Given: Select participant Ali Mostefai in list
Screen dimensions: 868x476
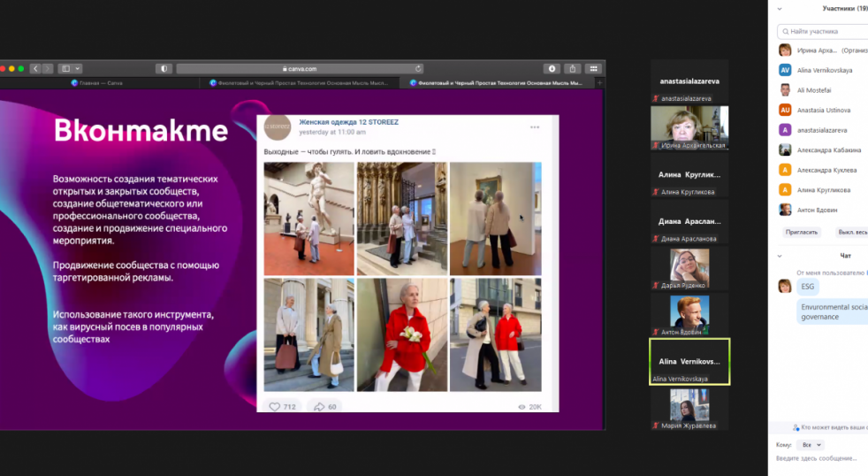Looking at the screenshot, I should (823, 90).
